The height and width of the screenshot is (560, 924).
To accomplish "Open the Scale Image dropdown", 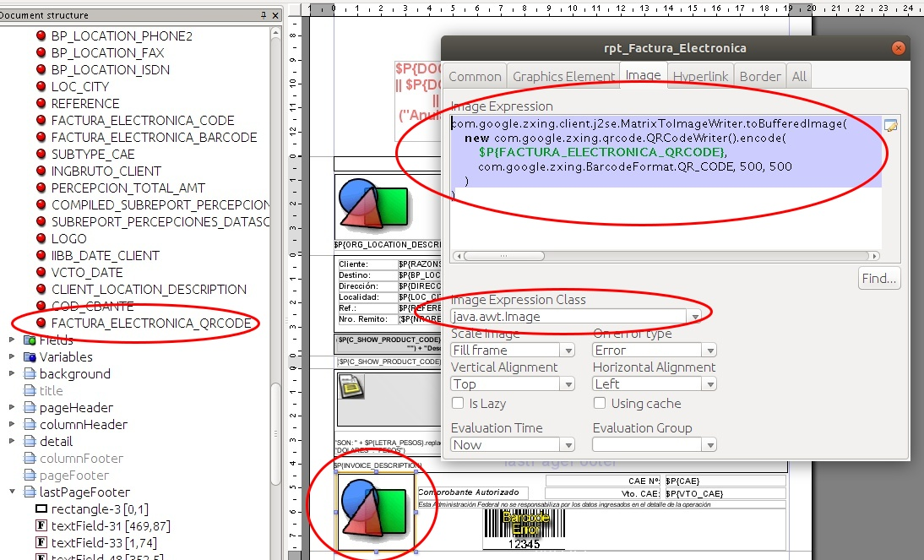I will [x=568, y=351].
